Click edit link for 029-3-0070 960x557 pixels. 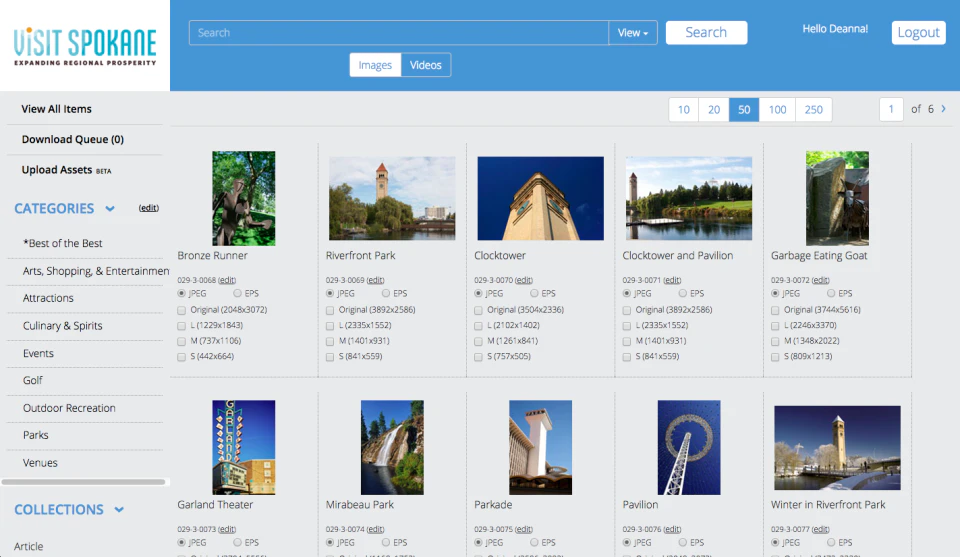523,280
